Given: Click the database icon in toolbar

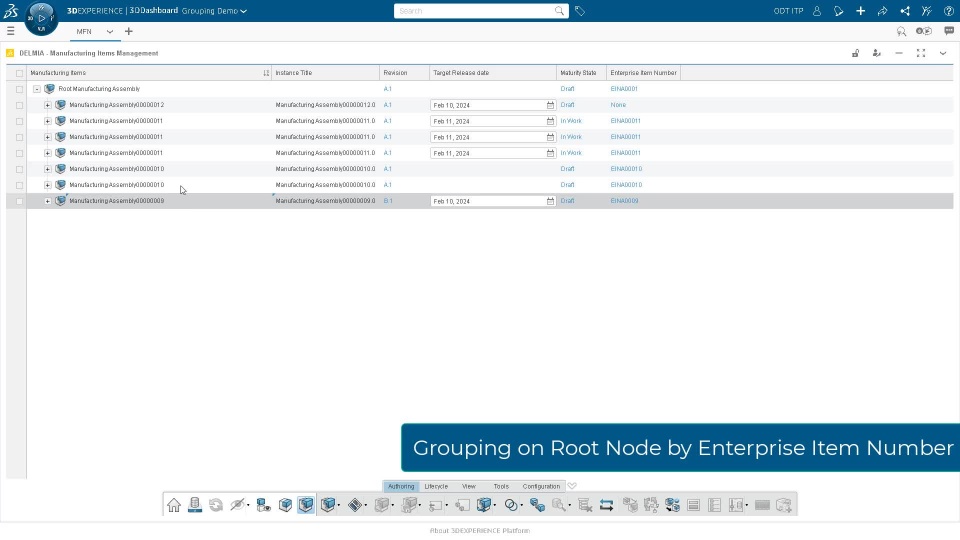Looking at the screenshot, I should pos(195,505).
